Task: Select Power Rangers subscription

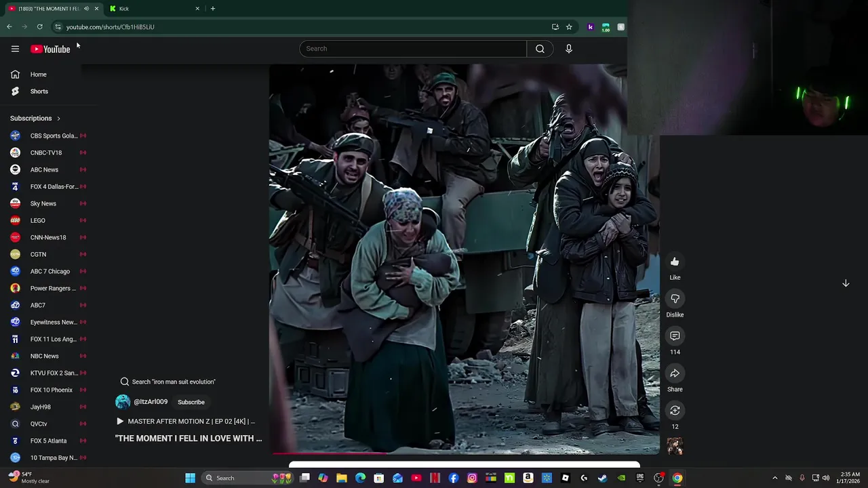Action: 47,288
